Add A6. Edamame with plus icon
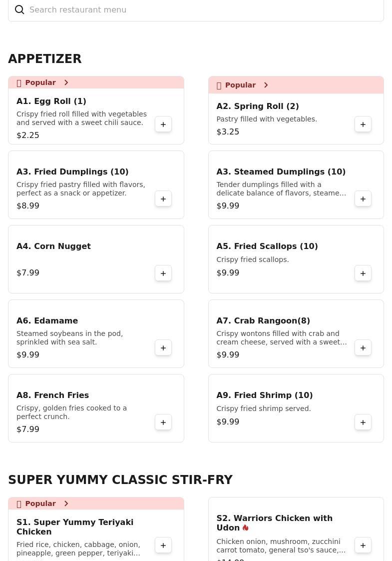Screen dimensions: 392x561 click(163, 348)
